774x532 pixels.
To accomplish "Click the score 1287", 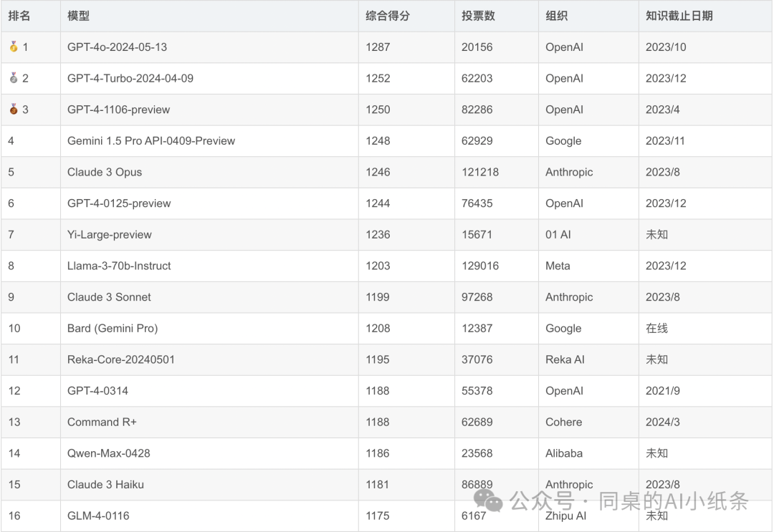I will point(378,47).
